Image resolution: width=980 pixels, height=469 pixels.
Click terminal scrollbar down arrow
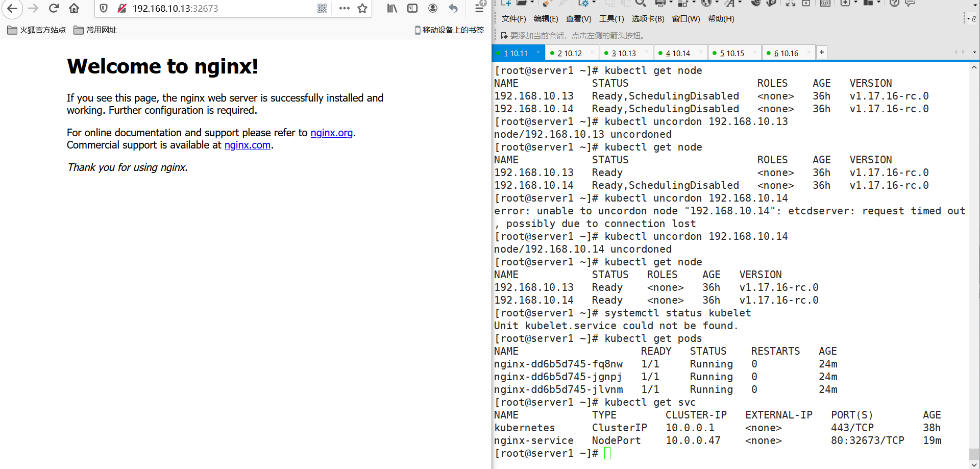974,464
